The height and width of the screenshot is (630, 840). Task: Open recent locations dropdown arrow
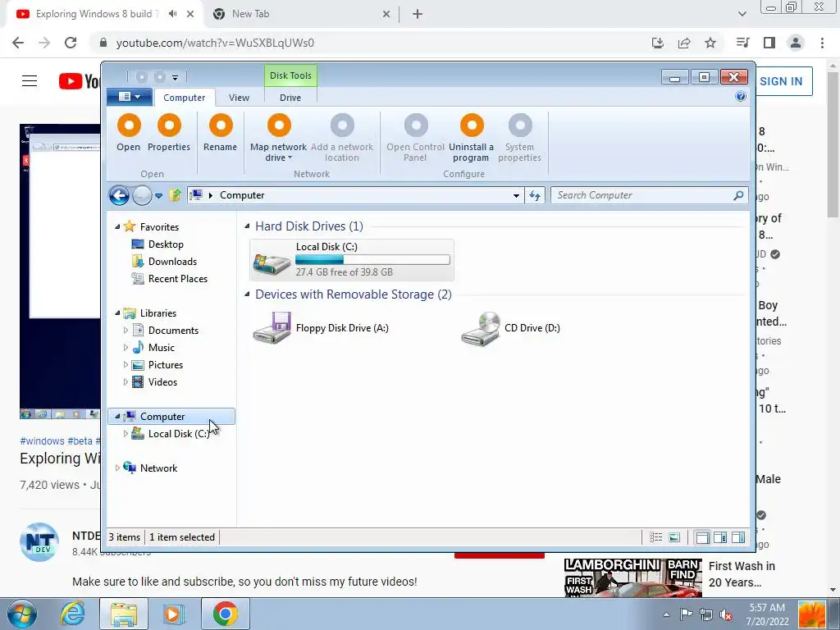point(158,196)
